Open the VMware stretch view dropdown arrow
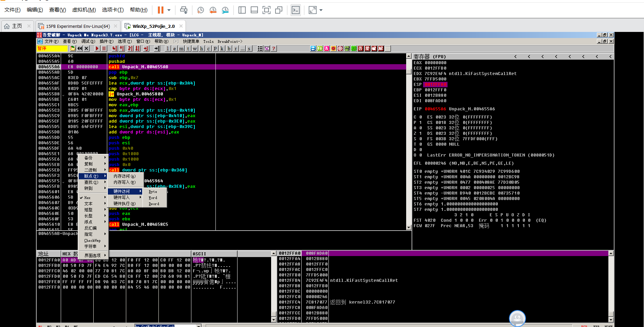 click(321, 10)
